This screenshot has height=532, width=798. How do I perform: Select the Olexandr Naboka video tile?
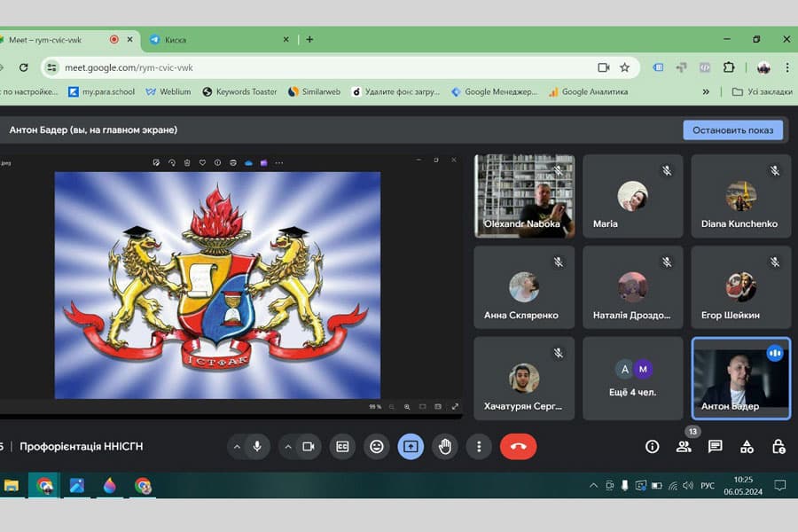click(524, 196)
